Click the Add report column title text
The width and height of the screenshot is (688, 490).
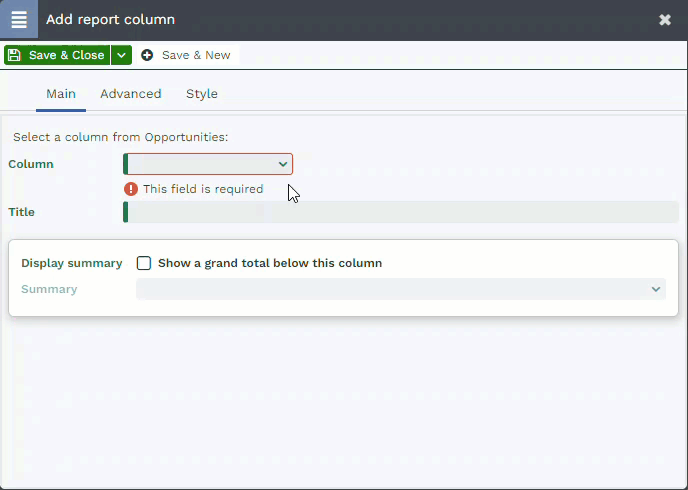click(111, 19)
